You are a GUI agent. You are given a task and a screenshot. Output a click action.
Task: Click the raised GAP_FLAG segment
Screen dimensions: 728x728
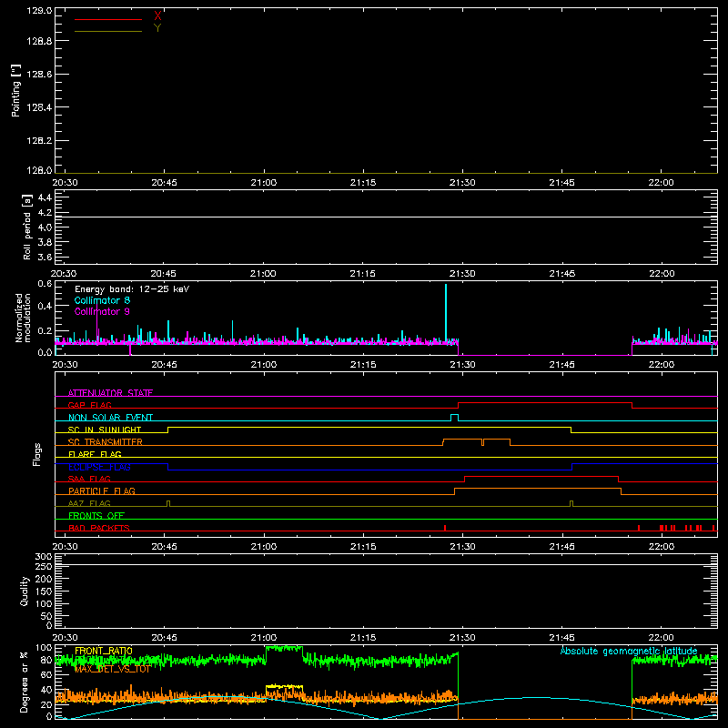545,403
